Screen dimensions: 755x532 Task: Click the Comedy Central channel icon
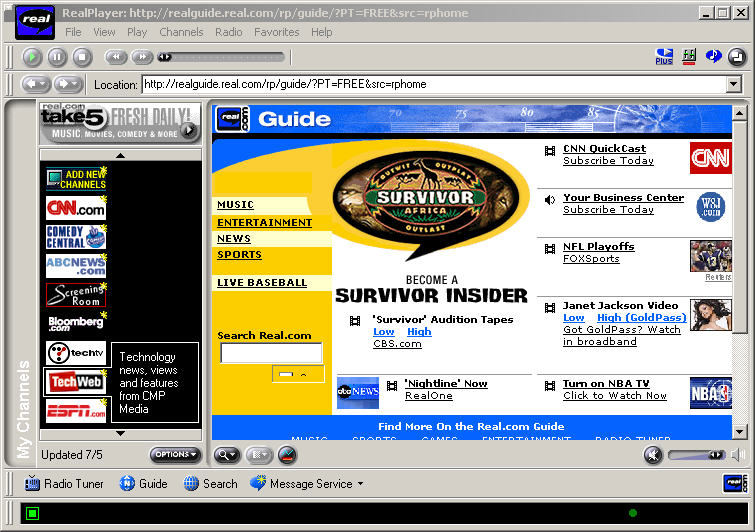pyautogui.click(x=75, y=237)
